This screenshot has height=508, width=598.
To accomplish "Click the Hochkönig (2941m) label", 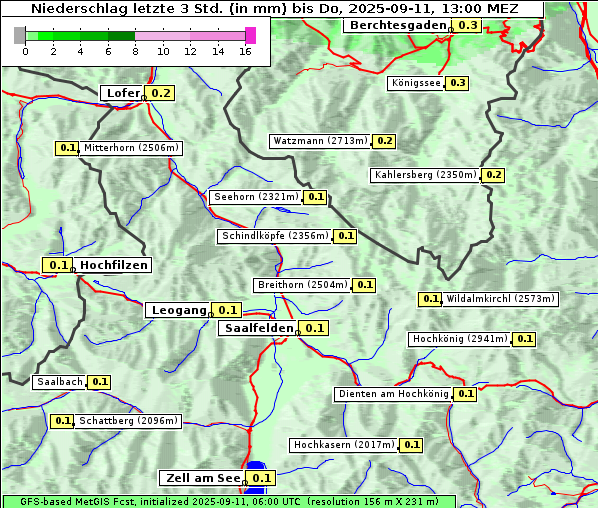I will (x=460, y=339).
